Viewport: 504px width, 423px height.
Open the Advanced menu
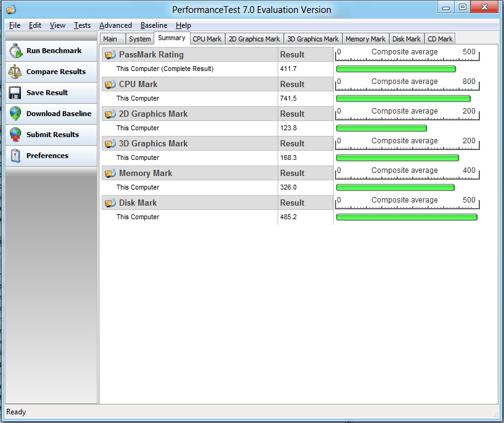pyautogui.click(x=115, y=25)
